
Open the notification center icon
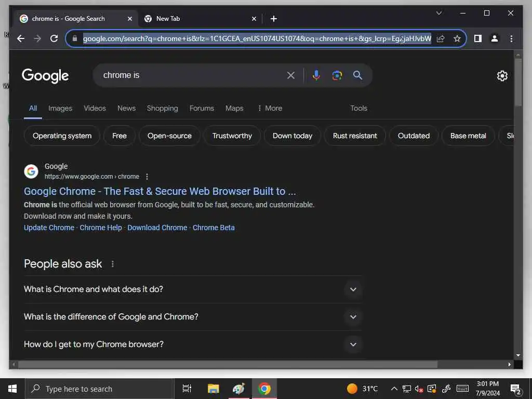(x=515, y=389)
